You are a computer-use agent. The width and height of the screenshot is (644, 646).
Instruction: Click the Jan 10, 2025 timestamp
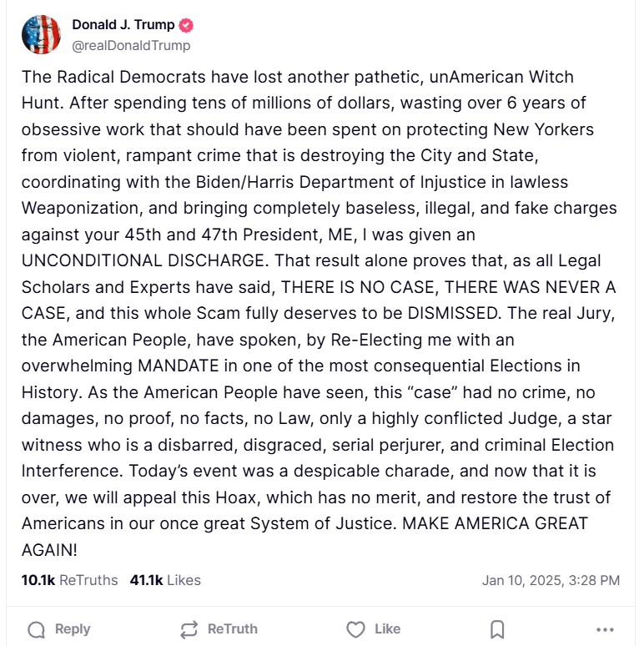click(x=551, y=580)
